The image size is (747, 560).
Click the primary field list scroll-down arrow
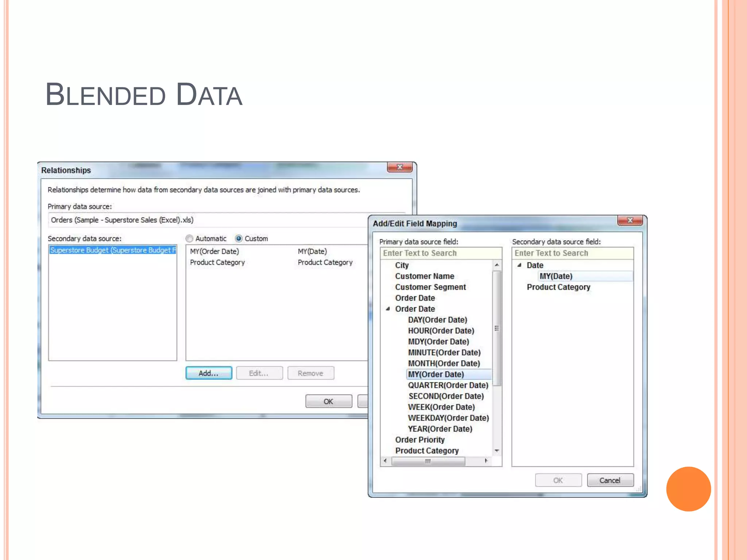497,451
